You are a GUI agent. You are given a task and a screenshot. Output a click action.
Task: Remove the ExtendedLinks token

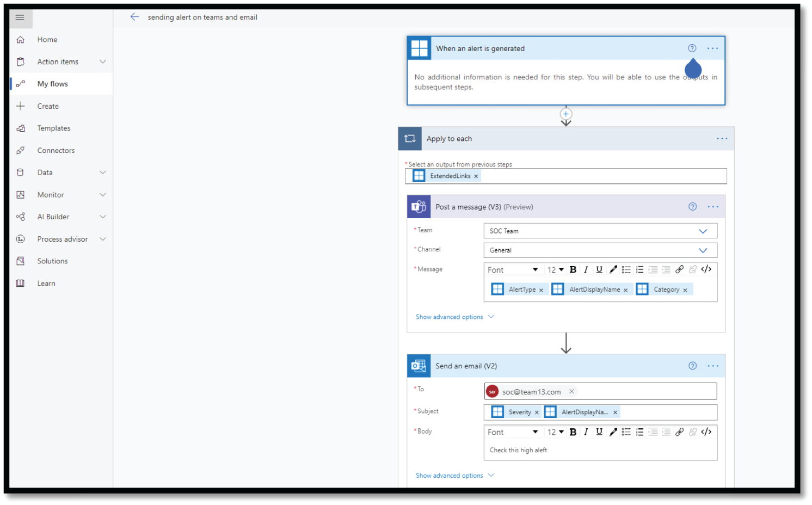point(476,176)
